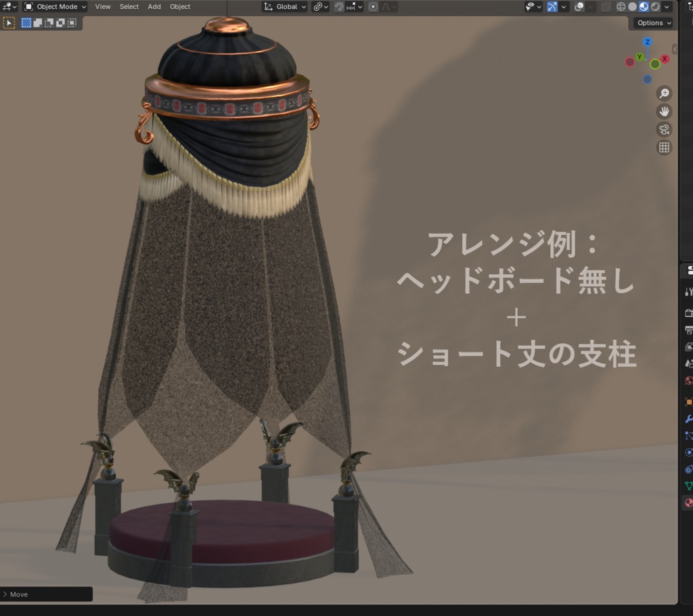Open the proportional falloff curve dropdown
The width and height of the screenshot is (693, 616).
388,7
